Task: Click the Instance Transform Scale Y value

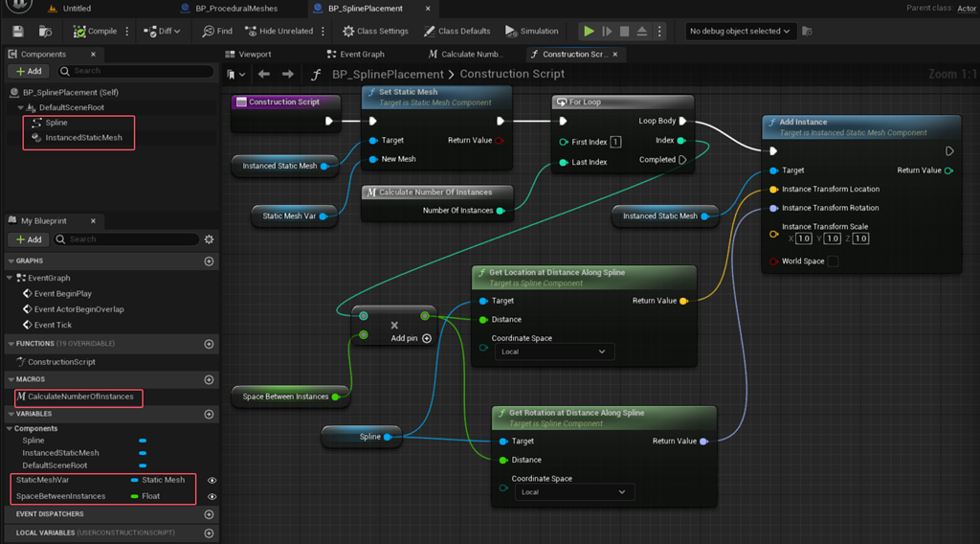Action: coord(832,238)
